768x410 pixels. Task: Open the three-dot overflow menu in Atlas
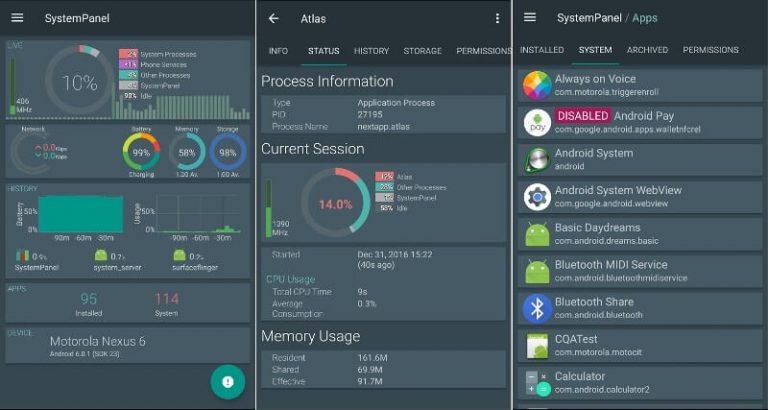click(497, 19)
